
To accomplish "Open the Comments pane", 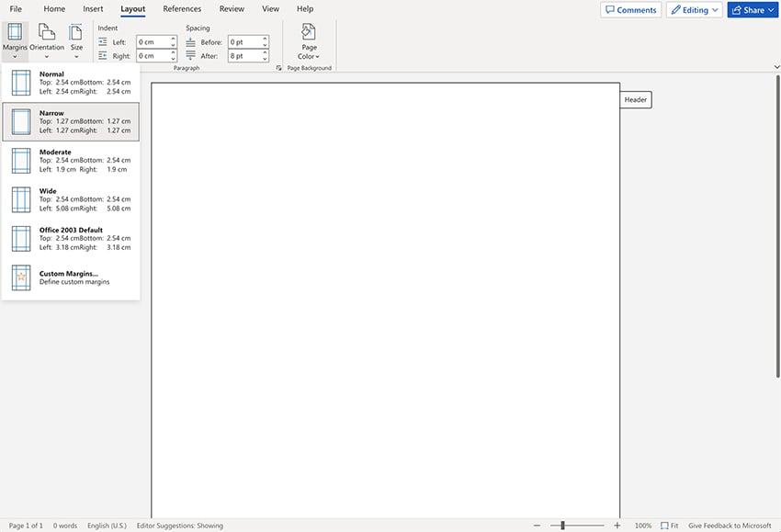I will coord(631,10).
